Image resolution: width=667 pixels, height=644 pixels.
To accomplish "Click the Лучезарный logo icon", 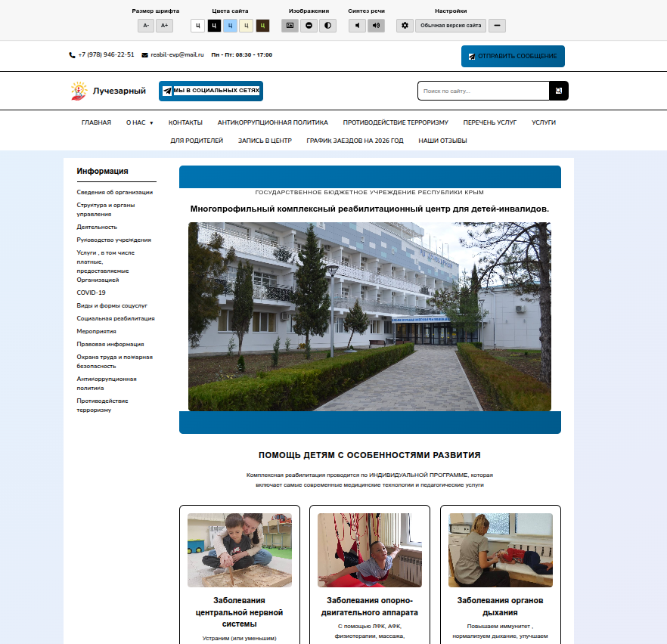I will coord(79,91).
